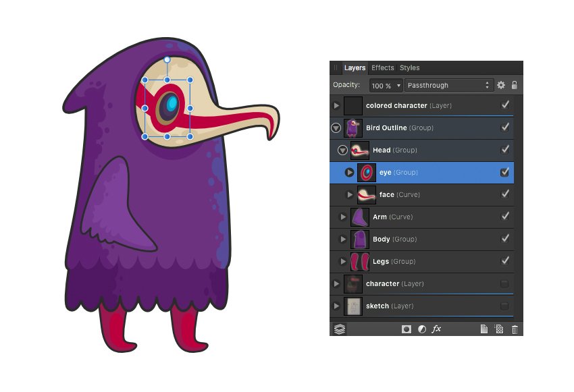Expand the character layer
Screen dimensions: 574x392
336,284
